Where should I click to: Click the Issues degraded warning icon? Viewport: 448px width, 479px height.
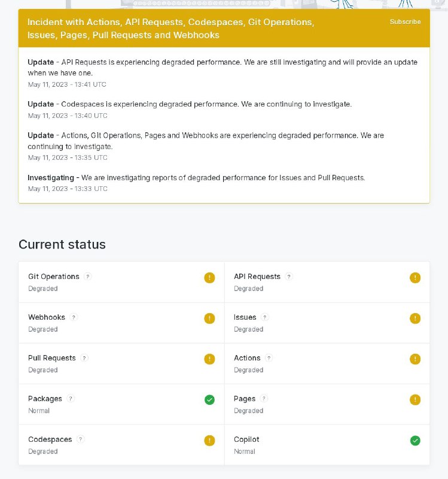[x=415, y=319]
